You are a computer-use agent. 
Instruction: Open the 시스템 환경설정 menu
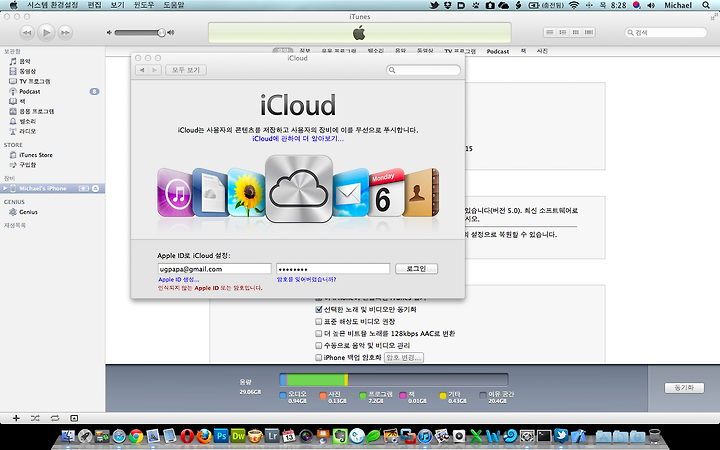pyautogui.click(x=53, y=5)
